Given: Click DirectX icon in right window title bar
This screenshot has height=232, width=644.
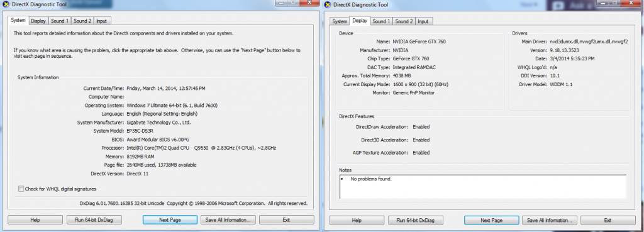Looking at the screenshot, I should tap(327, 5).
